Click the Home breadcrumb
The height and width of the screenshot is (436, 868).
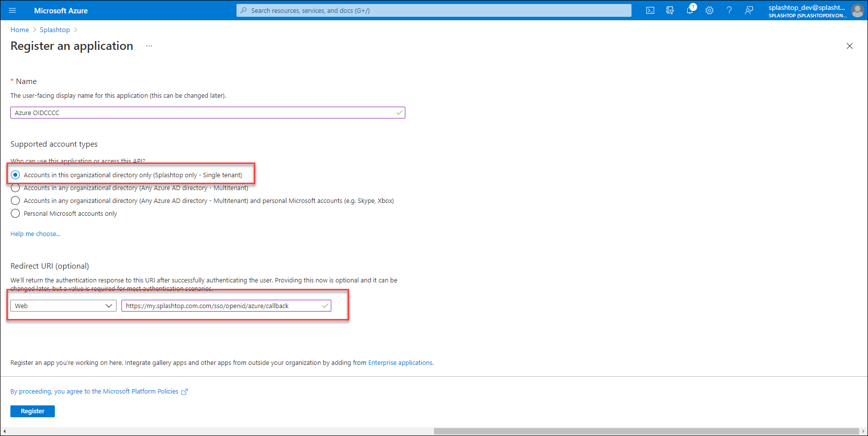[20, 30]
